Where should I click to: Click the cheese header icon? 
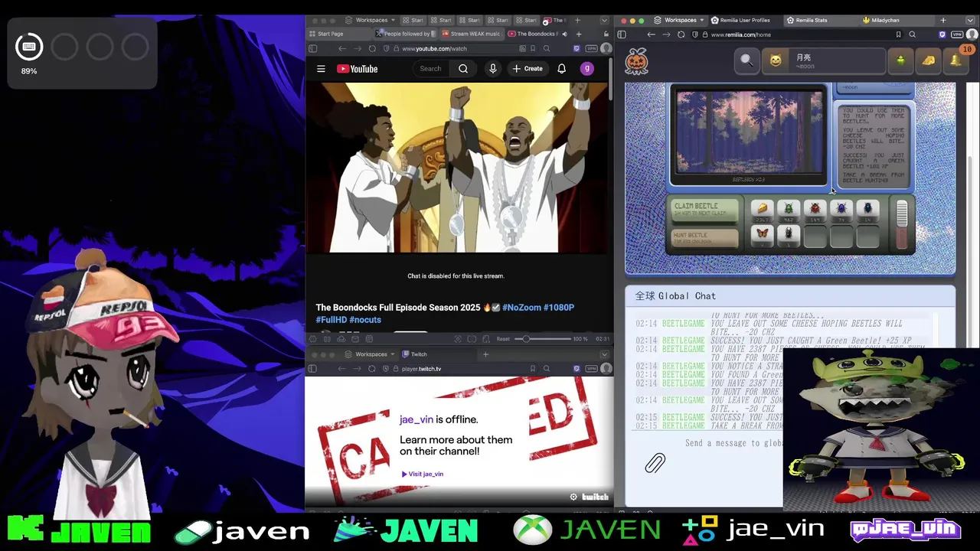(x=928, y=60)
